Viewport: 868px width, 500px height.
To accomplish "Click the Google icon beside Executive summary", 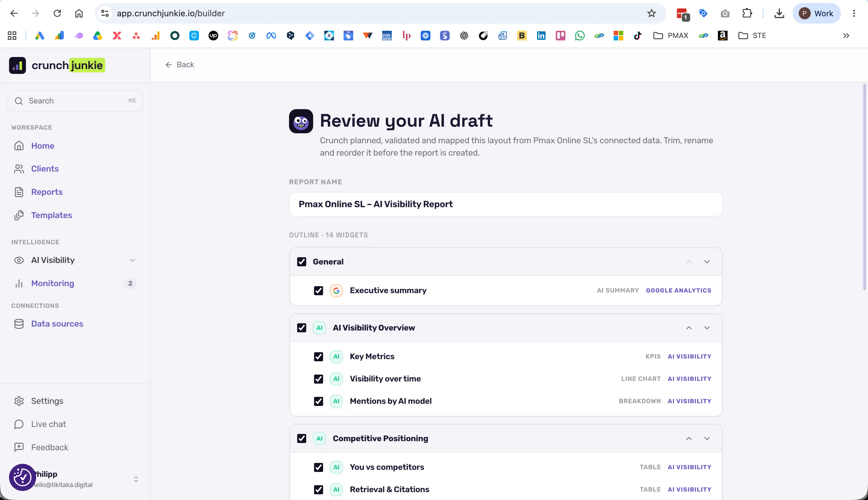I will (336, 290).
